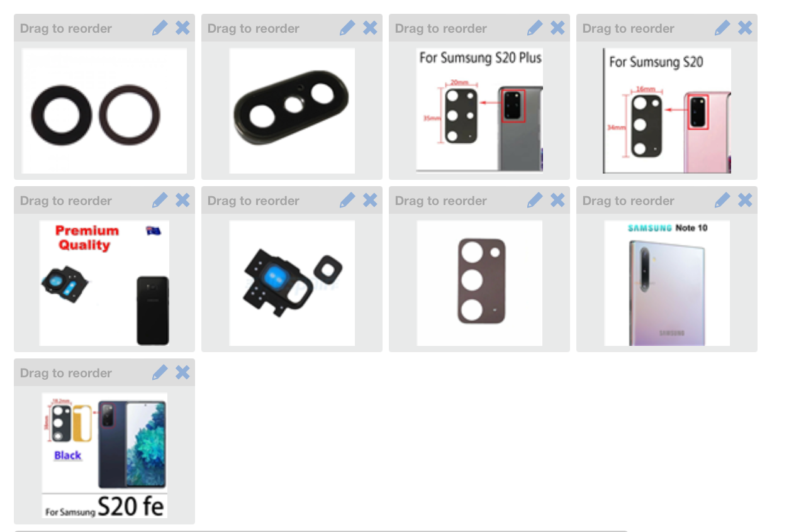Delete the blue lens bracket image
The image size is (789, 532).
click(x=370, y=200)
